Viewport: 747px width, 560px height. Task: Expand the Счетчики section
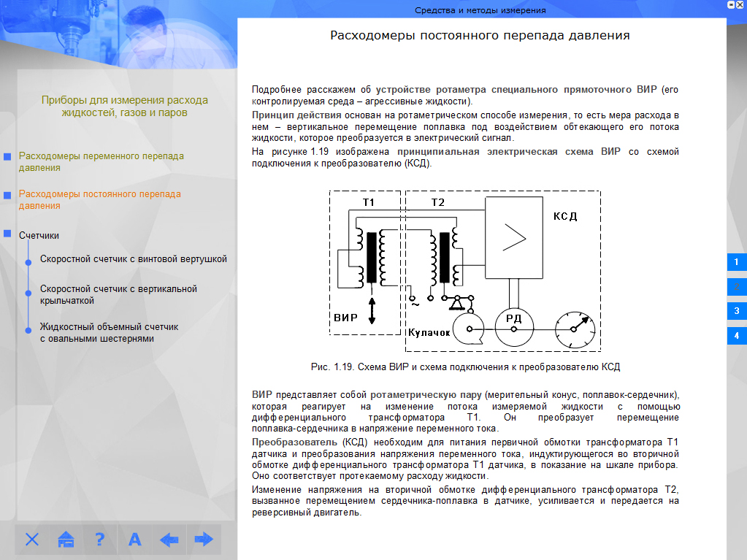[x=39, y=235]
